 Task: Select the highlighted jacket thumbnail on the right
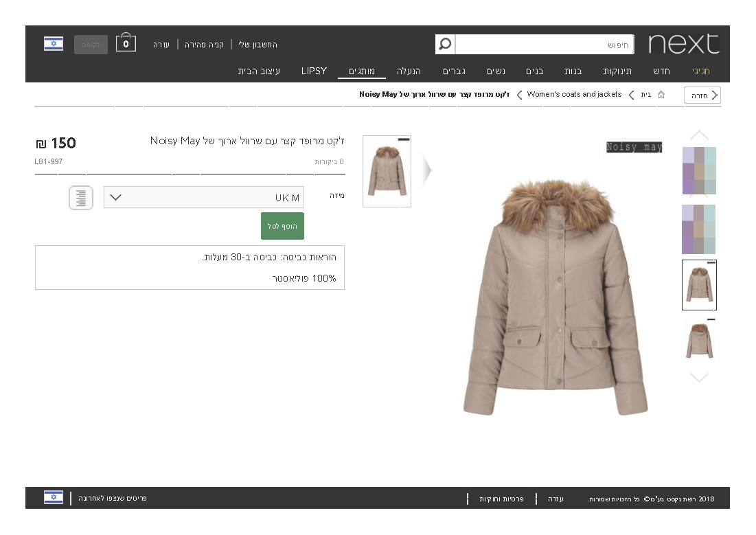coord(699,284)
